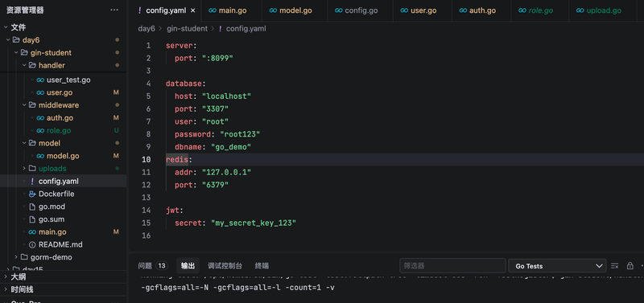
Task: Collapse the model folder
Action: (x=24, y=143)
